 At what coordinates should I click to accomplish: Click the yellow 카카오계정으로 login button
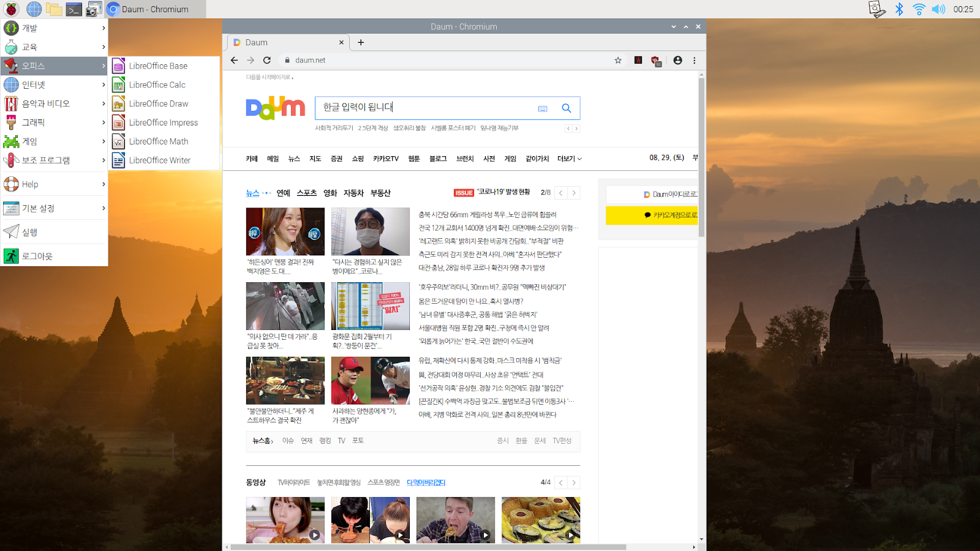652,215
